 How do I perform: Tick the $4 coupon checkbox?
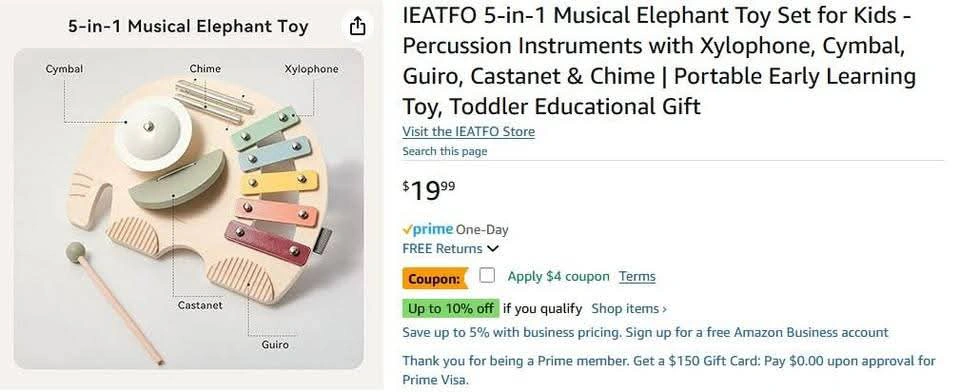(487, 276)
